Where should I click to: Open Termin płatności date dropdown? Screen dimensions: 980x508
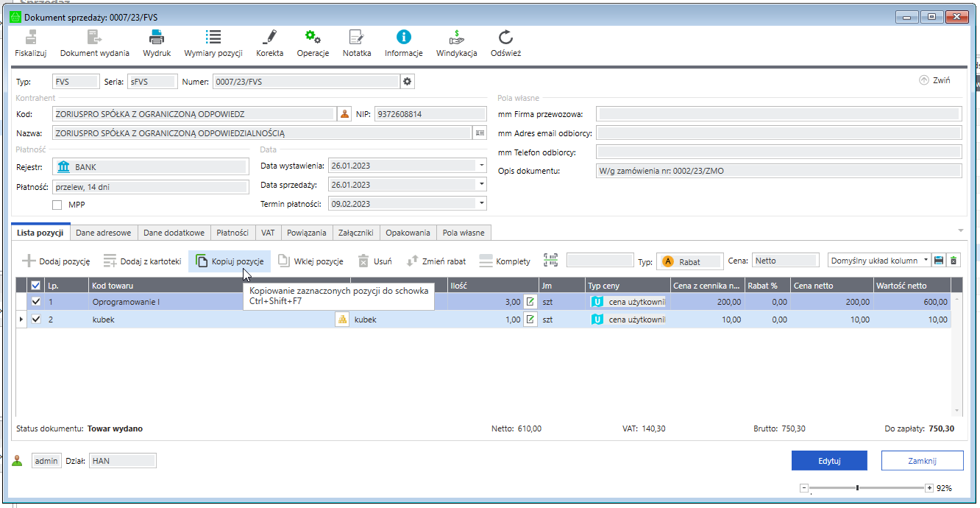[x=481, y=204]
